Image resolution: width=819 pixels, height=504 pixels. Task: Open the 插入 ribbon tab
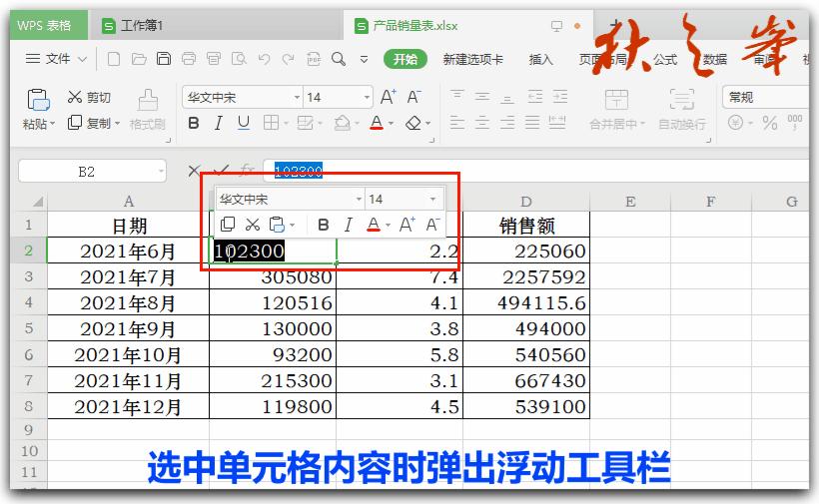540,59
